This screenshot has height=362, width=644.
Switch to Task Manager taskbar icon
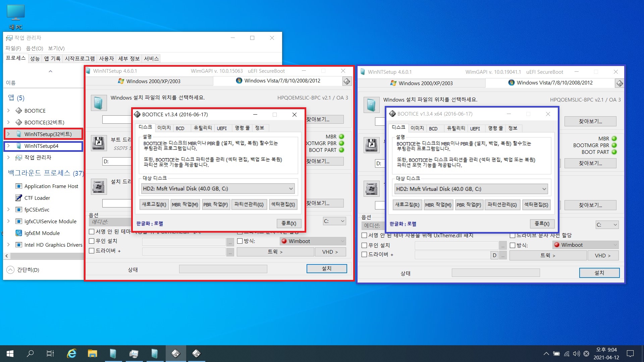click(134, 354)
